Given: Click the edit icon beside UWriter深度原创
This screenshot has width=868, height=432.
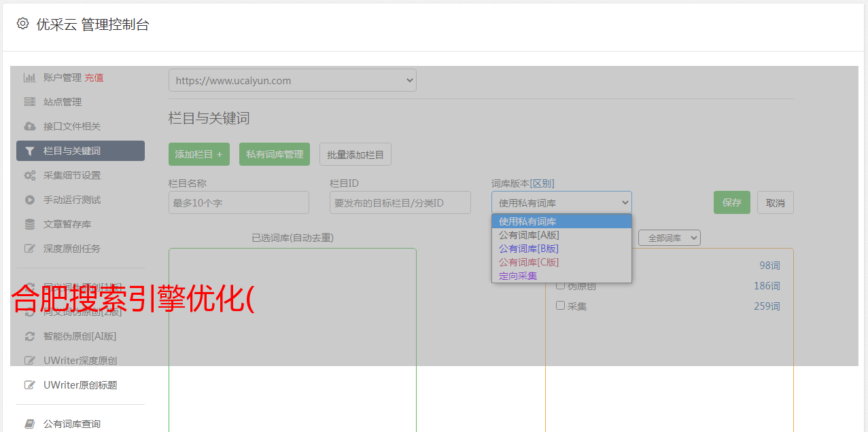Looking at the screenshot, I should [30, 361].
